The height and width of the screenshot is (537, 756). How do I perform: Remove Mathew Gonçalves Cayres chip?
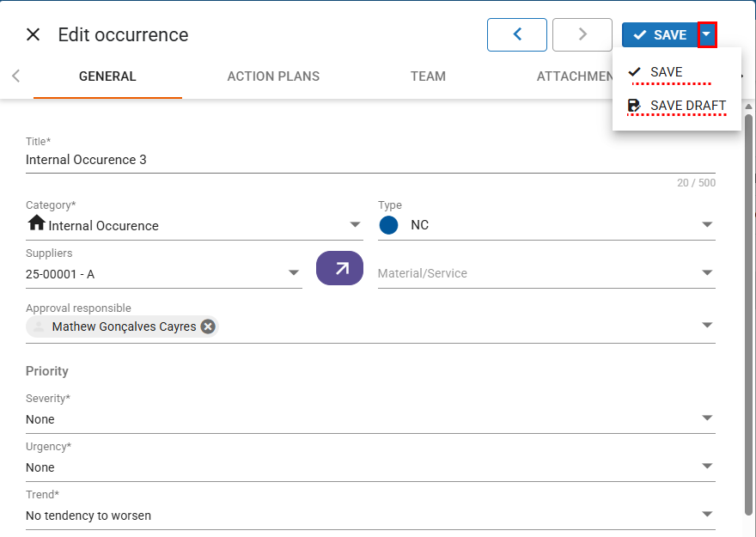208,326
